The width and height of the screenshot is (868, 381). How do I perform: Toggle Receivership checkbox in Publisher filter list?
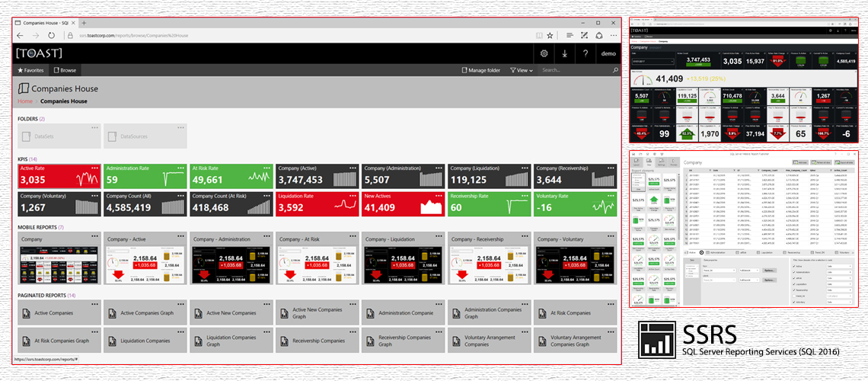(794, 290)
